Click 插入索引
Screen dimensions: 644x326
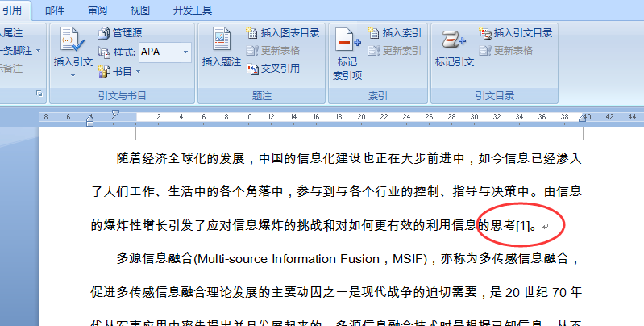395,33
